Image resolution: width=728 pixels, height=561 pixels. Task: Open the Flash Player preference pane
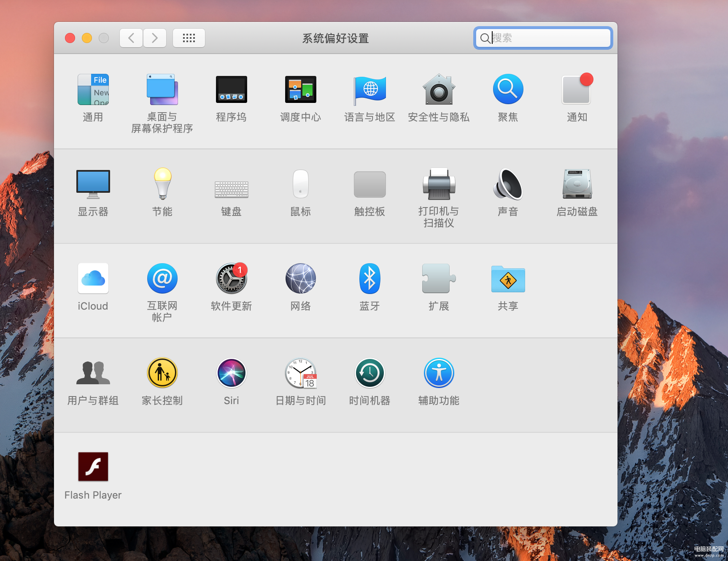pos(93,467)
